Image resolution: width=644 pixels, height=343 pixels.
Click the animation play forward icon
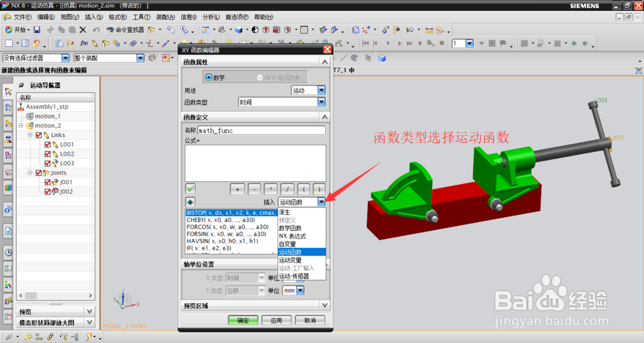pos(388,43)
